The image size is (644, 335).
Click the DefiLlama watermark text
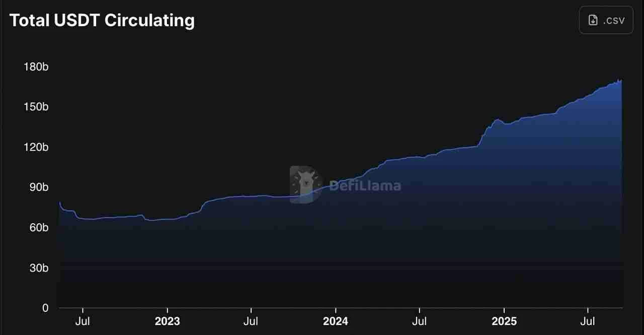[365, 185]
